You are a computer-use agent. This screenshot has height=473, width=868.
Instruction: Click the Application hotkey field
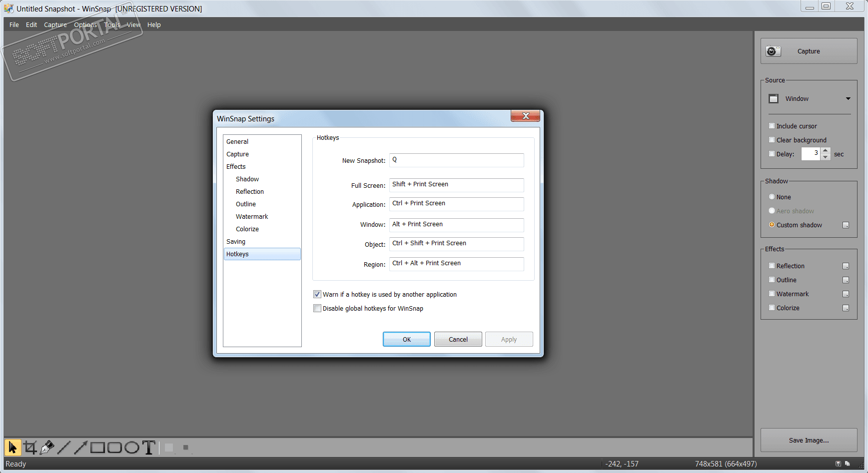pos(457,204)
